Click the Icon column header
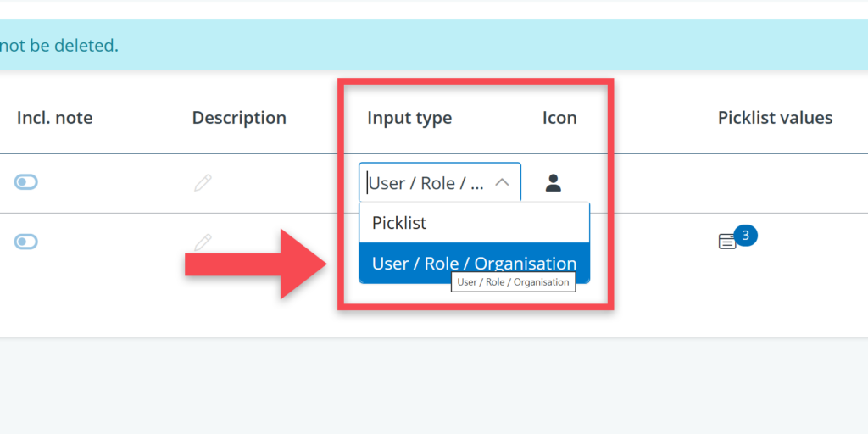This screenshot has height=434, width=868. click(559, 118)
